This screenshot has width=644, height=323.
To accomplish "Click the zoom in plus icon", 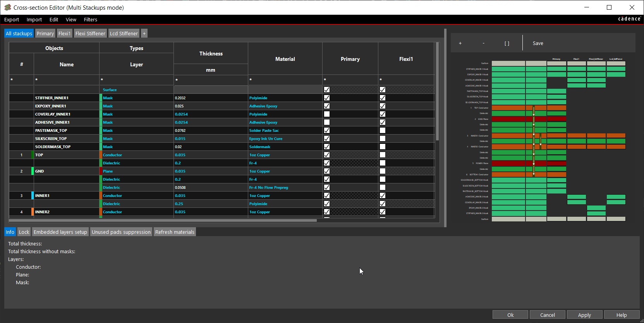I will (x=460, y=43).
